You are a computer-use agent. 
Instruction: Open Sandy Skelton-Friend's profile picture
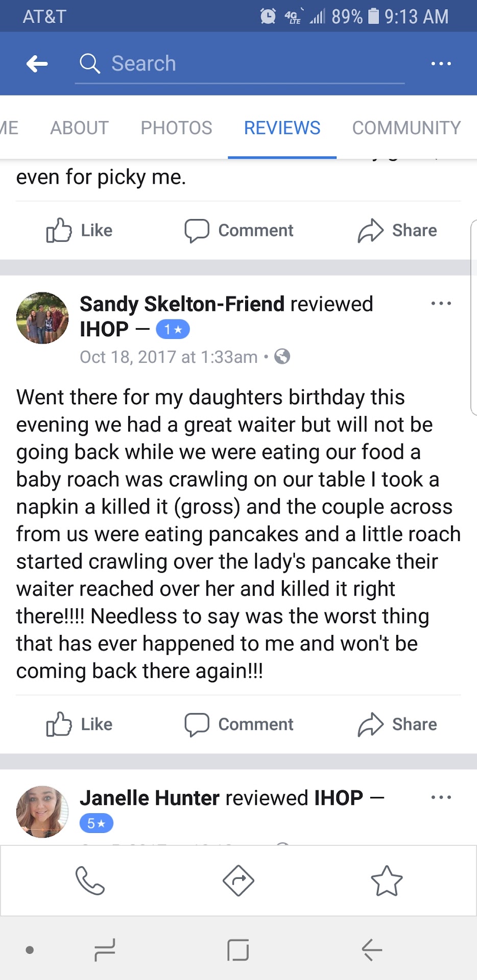tap(42, 318)
